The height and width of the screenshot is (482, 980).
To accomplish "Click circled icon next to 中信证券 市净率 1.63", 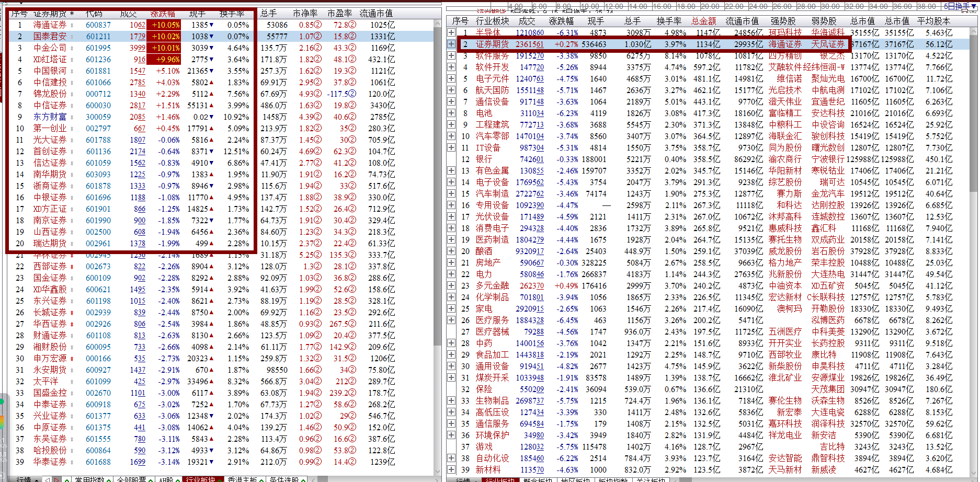I will tap(318, 105).
